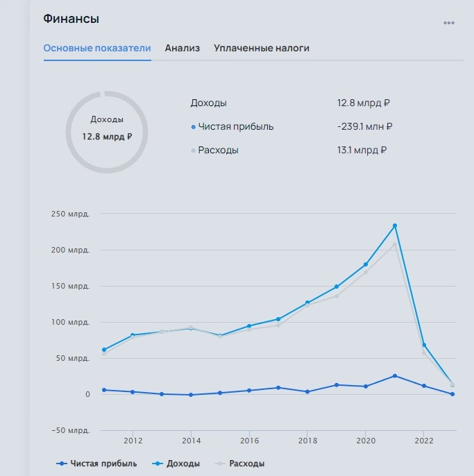Click the 13.1 млрд ₽ value
The image size is (474, 476).
pyautogui.click(x=362, y=151)
